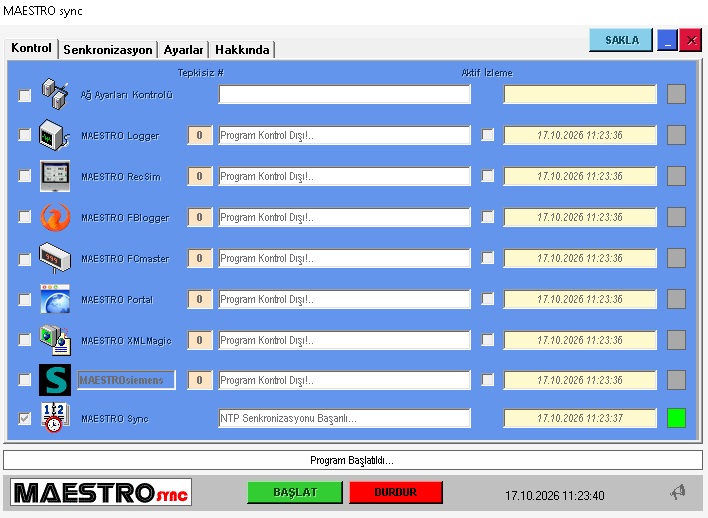Click the MAESTRO Logger status message field
The height and width of the screenshot is (518, 708).
click(345, 135)
